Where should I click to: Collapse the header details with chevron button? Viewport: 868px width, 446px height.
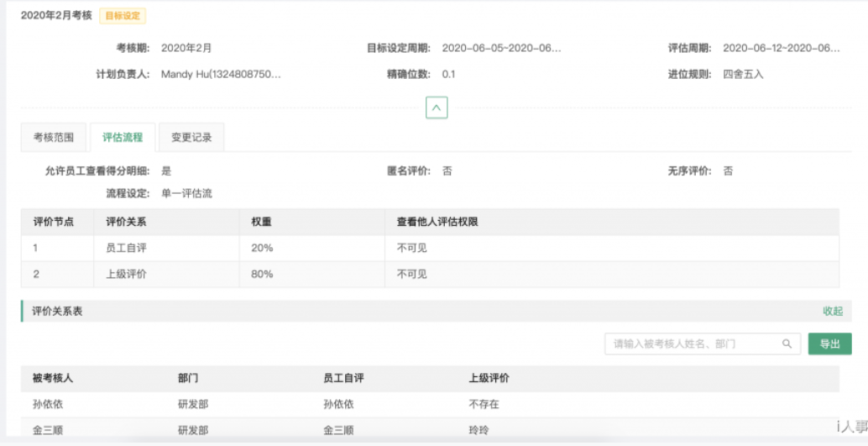coord(437,108)
